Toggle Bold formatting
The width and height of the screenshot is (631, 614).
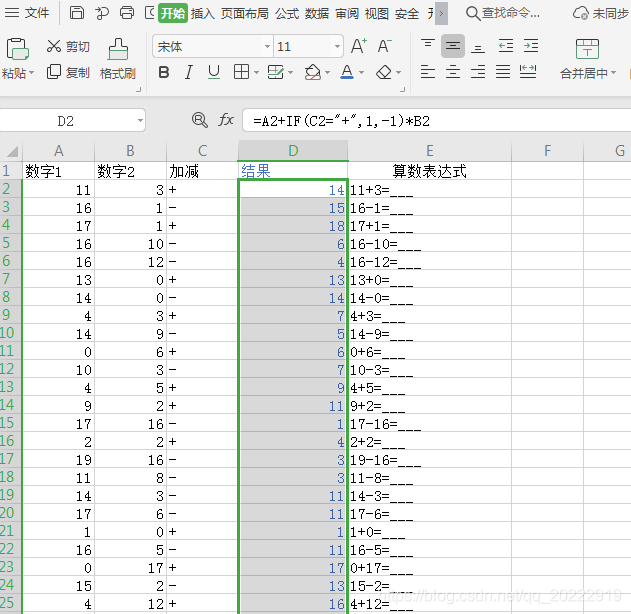(164, 72)
